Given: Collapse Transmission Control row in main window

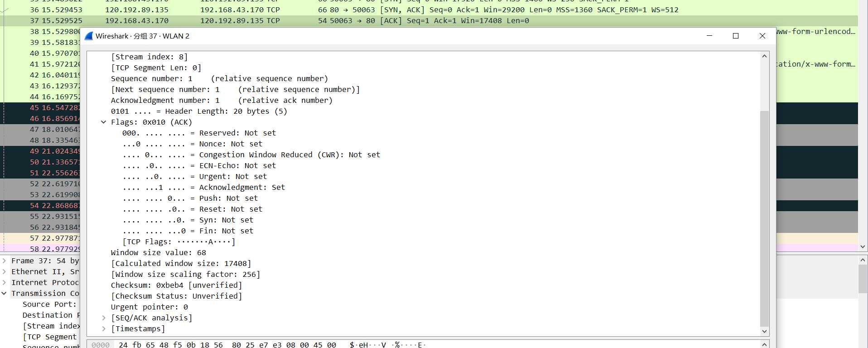Looking at the screenshot, I should click(x=4, y=293).
